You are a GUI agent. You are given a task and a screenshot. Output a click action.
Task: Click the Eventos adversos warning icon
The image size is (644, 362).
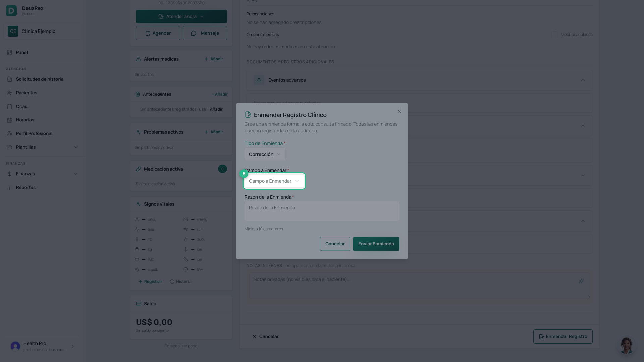tap(259, 80)
